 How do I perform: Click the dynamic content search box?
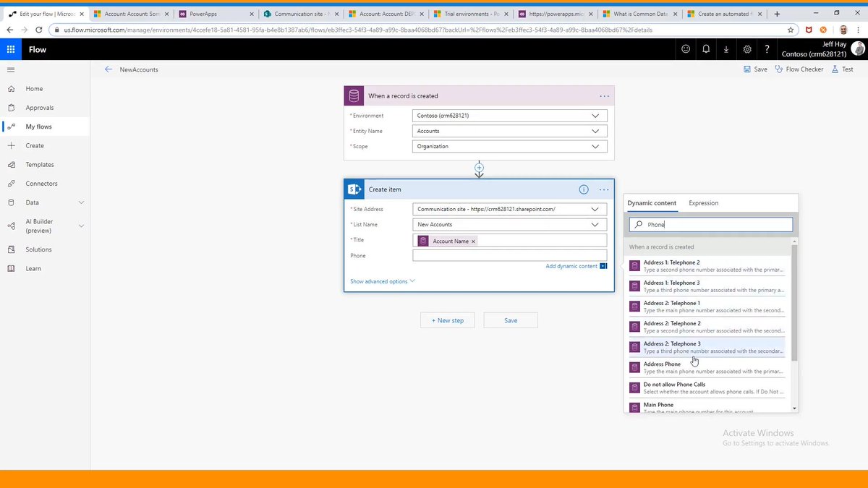[x=710, y=225]
